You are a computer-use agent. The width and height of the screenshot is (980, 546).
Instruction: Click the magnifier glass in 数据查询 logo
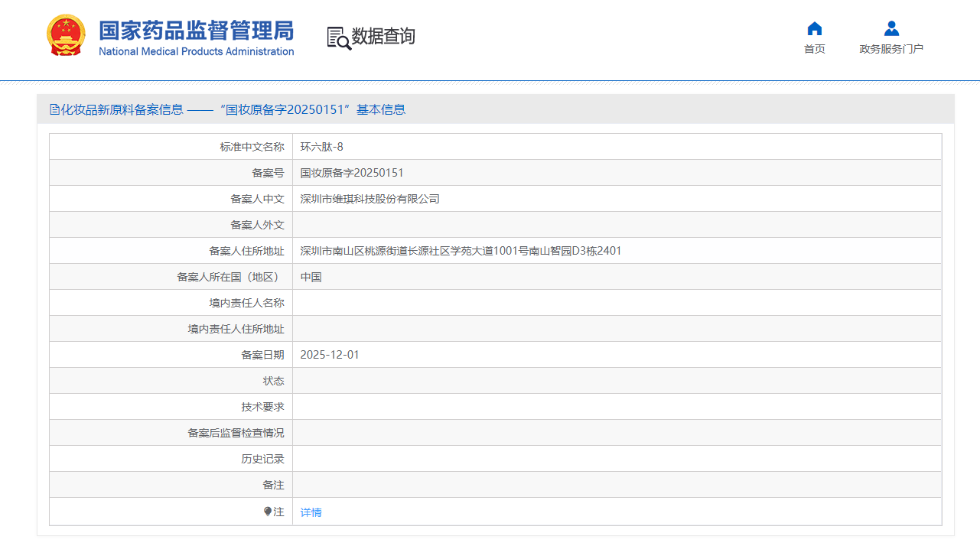tap(341, 41)
